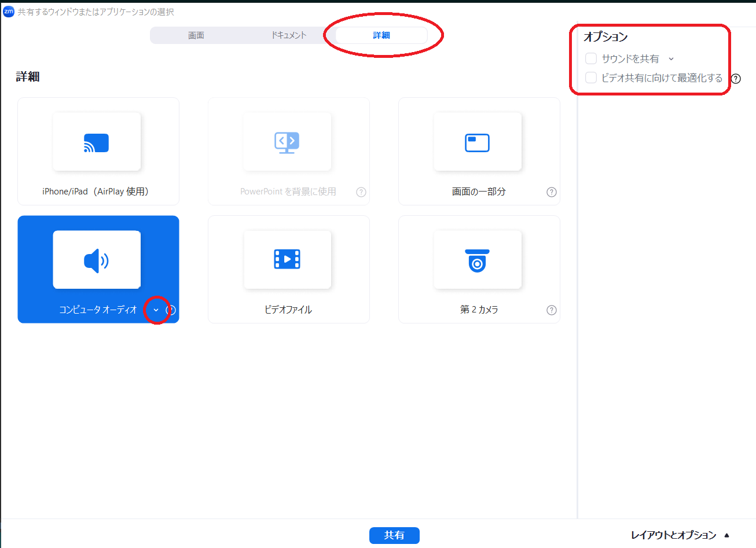Enable ビデオ共有に向けて最適化する checkbox
This screenshot has height=548, width=756.
coord(591,78)
